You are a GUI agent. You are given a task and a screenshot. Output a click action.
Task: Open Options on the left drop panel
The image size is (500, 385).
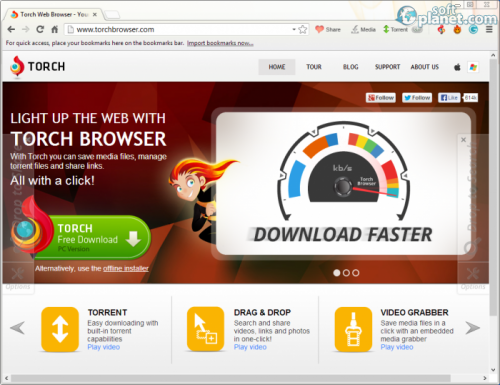[x=18, y=279]
